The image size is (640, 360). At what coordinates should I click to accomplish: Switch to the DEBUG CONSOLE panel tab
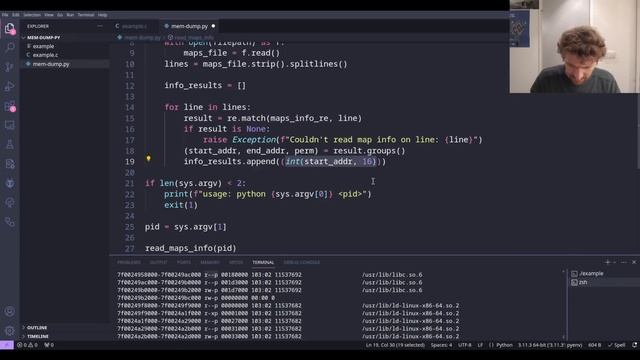click(x=302, y=262)
